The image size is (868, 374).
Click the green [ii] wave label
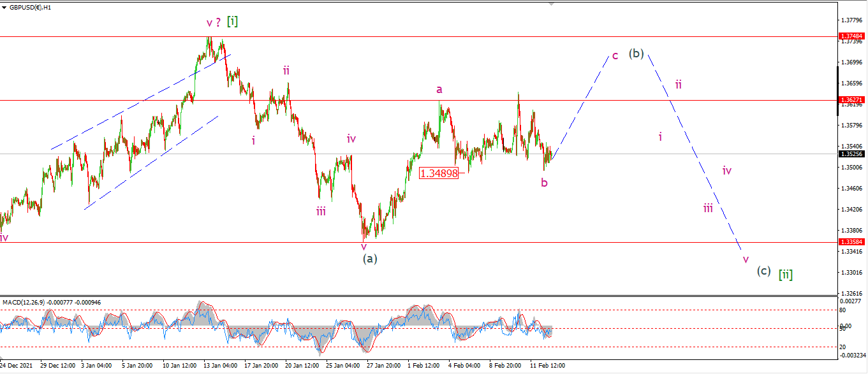click(x=786, y=274)
